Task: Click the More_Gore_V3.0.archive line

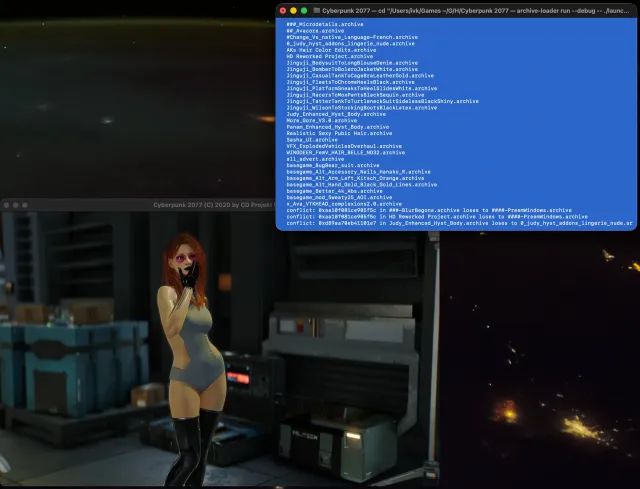Action: pos(322,121)
